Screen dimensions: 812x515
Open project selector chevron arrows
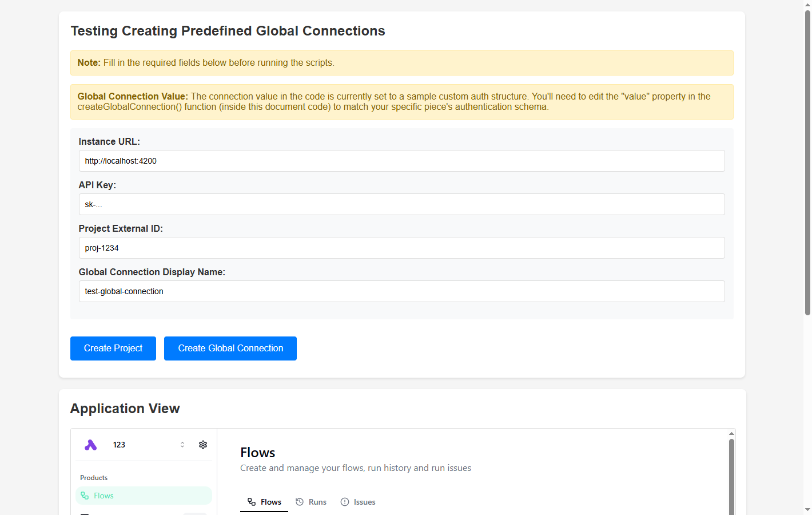pyautogui.click(x=182, y=445)
